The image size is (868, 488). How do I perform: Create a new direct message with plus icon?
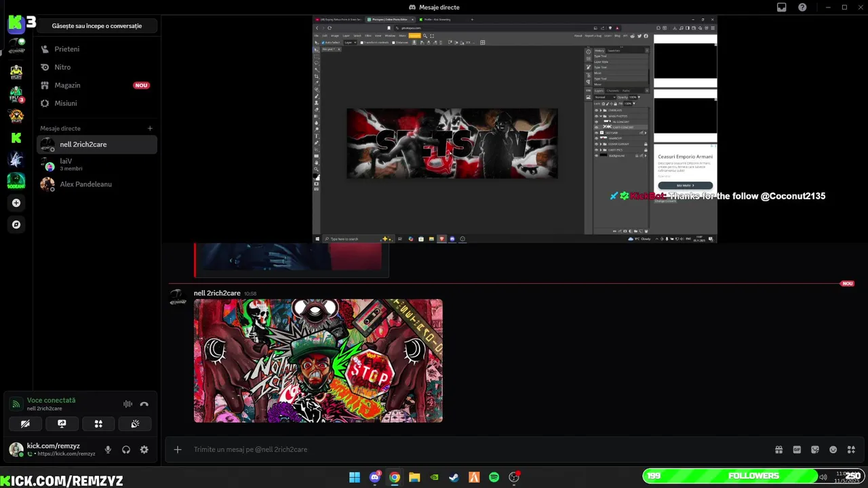pos(150,128)
